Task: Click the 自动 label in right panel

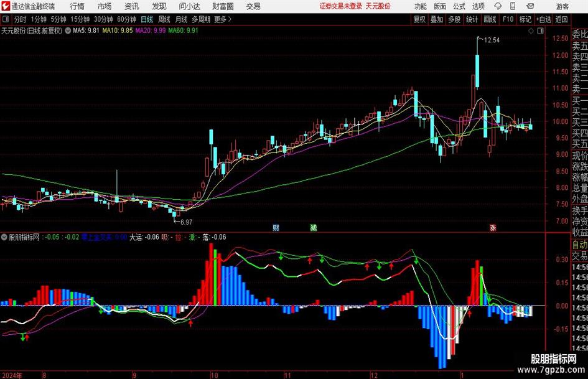Action: (x=580, y=245)
